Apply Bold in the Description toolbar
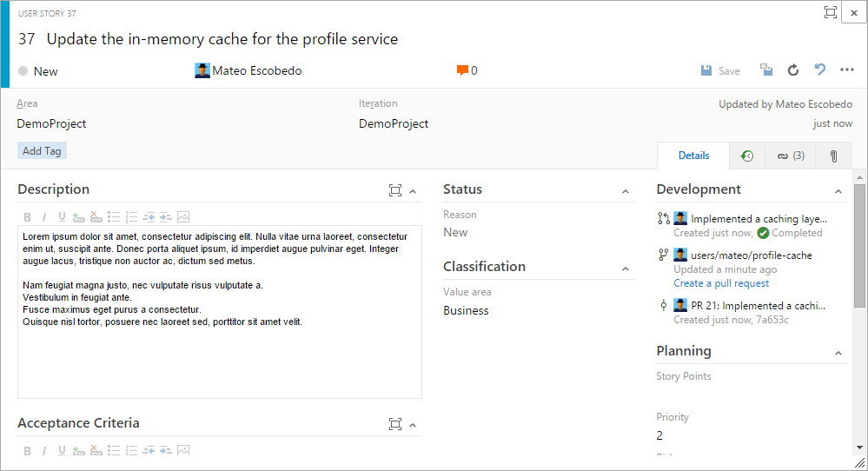Image resolution: width=868 pixels, height=471 pixels. coord(27,217)
